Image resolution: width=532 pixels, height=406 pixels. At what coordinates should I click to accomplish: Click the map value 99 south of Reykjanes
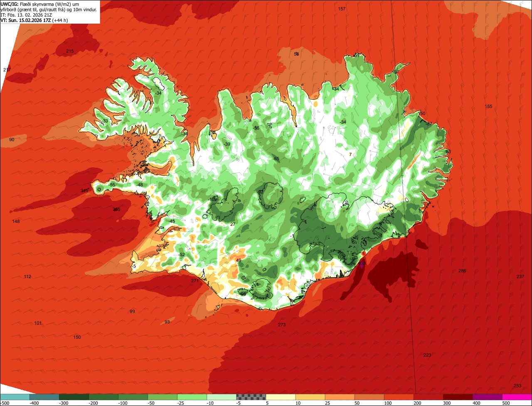132,311
